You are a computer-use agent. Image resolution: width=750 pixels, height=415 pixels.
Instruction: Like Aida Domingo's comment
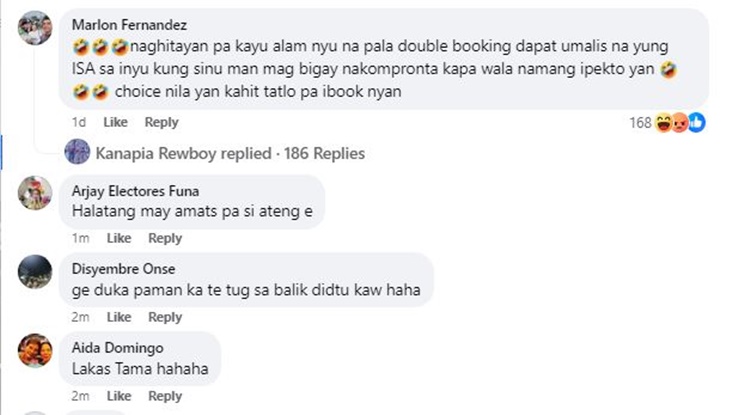[x=119, y=396]
